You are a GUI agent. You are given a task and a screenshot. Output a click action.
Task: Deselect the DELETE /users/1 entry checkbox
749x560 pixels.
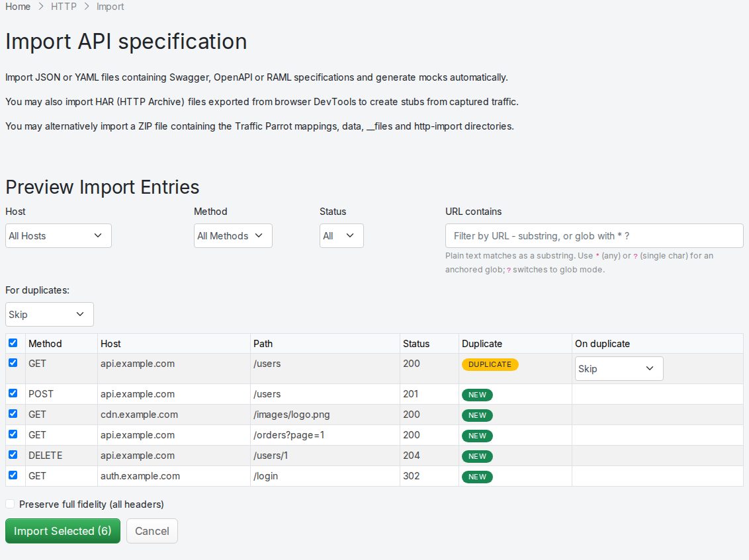point(13,454)
